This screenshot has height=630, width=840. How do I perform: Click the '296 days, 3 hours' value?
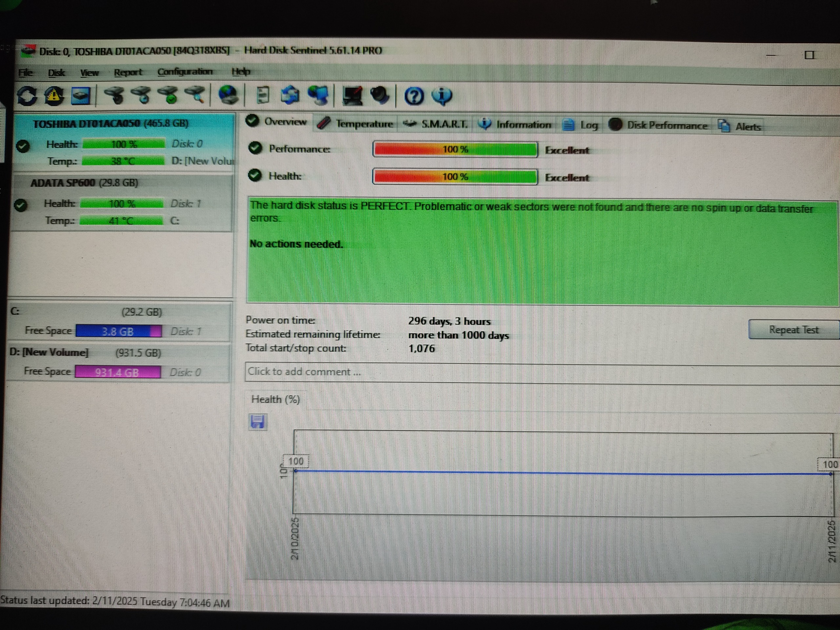(x=449, y=321)
